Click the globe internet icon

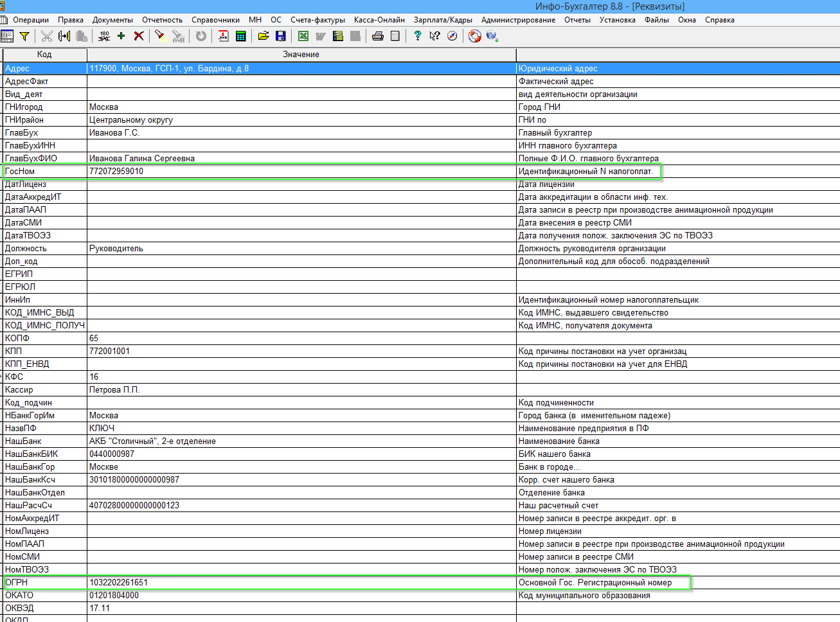[492, 36]
